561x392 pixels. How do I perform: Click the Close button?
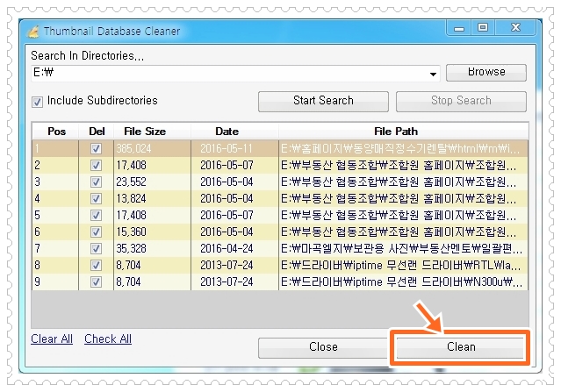pyautogui.click(x=323, y=347)
